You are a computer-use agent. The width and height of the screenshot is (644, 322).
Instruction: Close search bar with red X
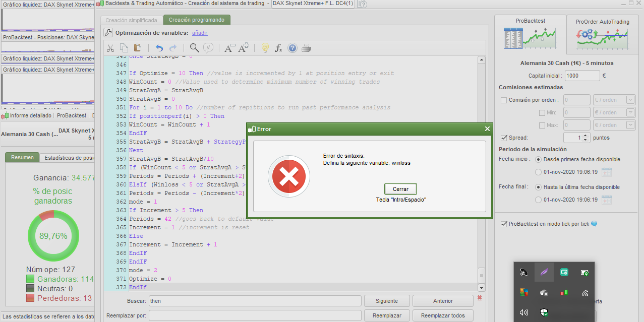[x=480, y=298]
